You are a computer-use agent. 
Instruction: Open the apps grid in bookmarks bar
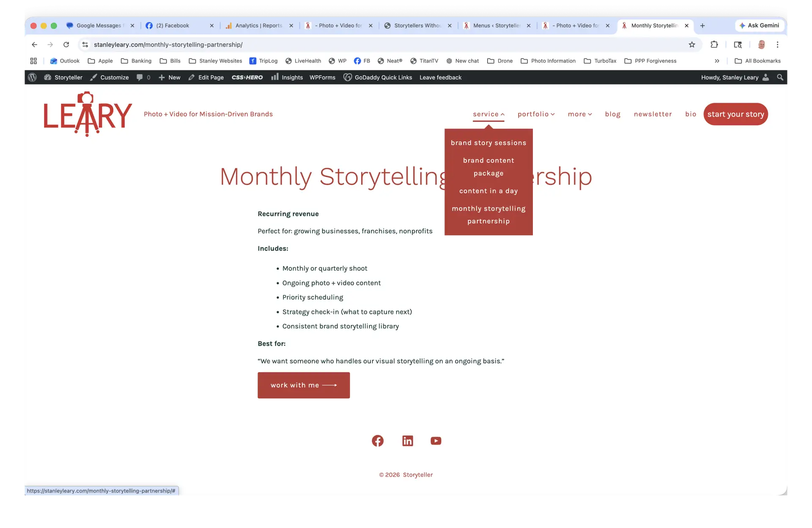[x=33, y=61]
